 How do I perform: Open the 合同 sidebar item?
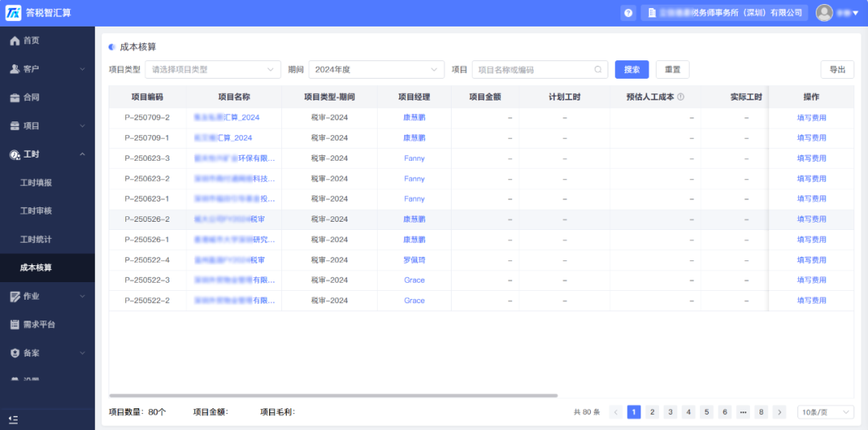tap(47, 97)
